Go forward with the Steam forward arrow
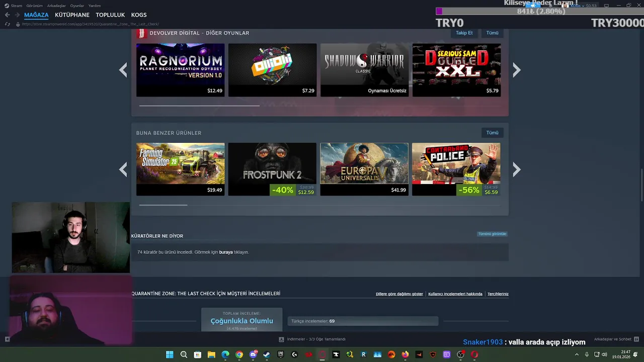Viewport: 644px width, 362px height. 17,15
